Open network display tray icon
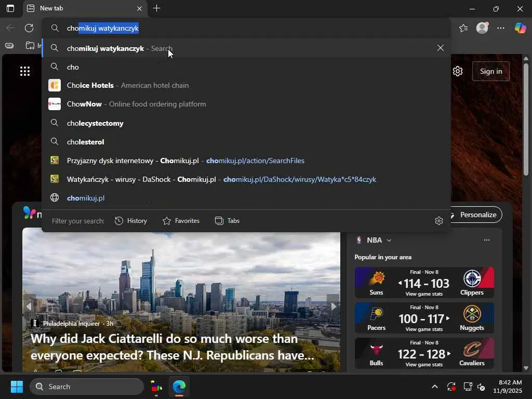 tap(468, 387)
